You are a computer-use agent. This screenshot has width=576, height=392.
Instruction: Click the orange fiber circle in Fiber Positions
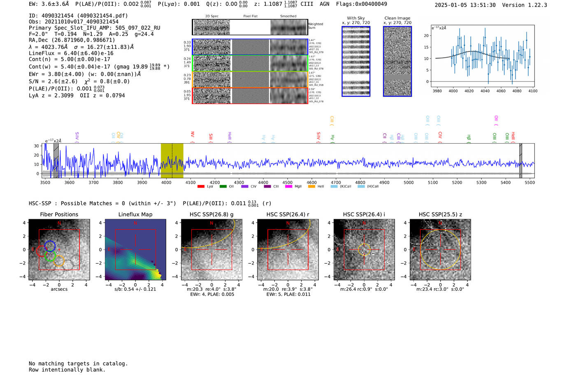pos(59,261)
